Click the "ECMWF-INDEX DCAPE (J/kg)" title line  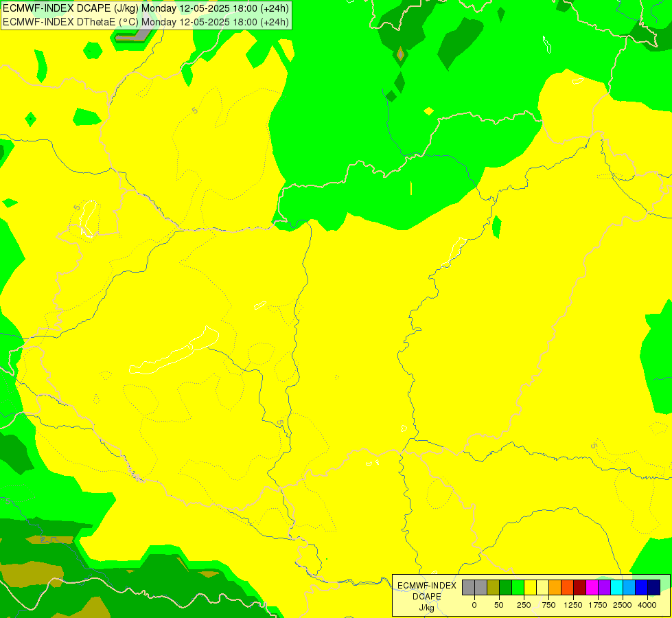pos(146,8)
